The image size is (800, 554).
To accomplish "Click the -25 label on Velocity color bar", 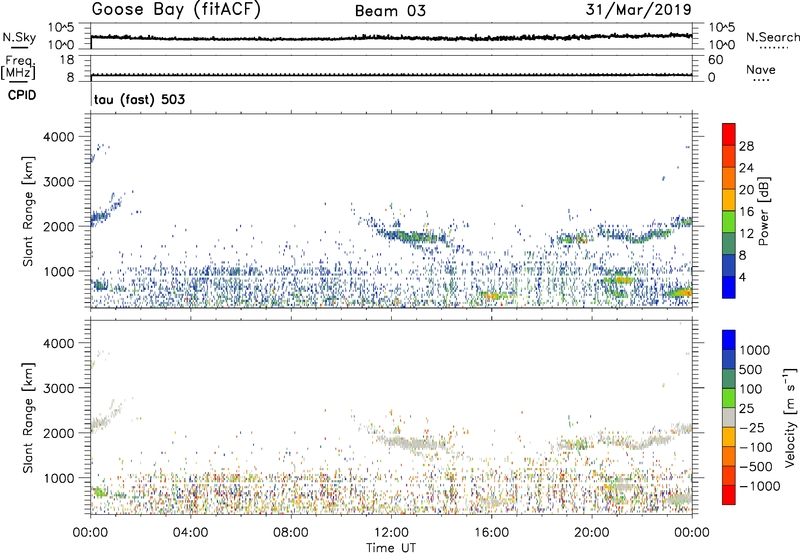I will point(755,428).
